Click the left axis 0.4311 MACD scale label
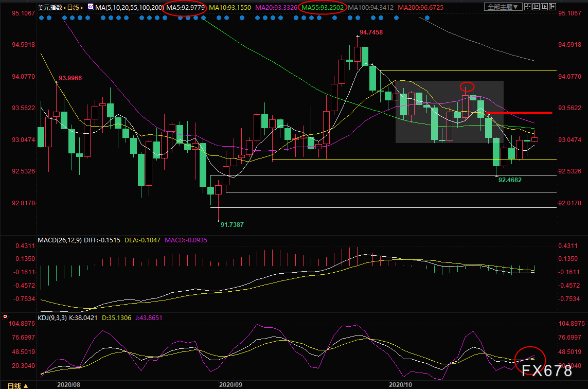This screenshot has height=389, width=588. [25, 246]
